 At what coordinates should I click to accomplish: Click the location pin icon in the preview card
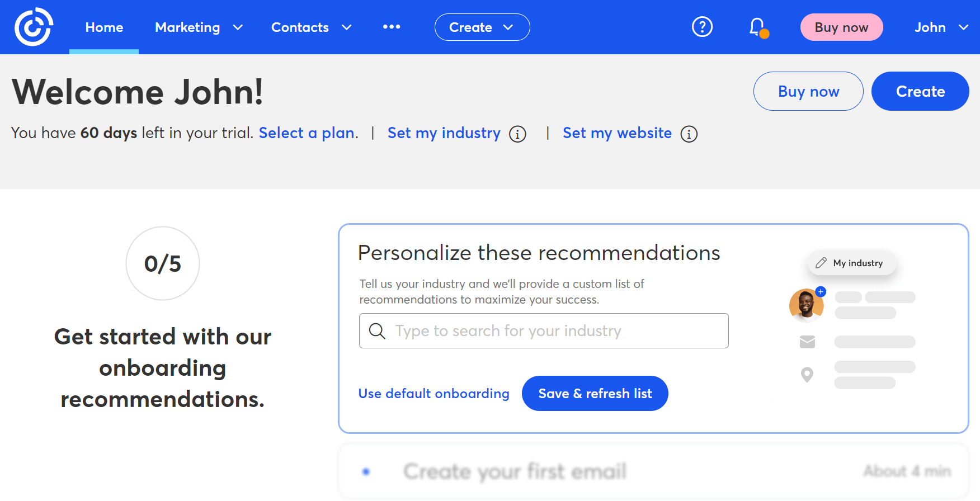pos(807,375)
